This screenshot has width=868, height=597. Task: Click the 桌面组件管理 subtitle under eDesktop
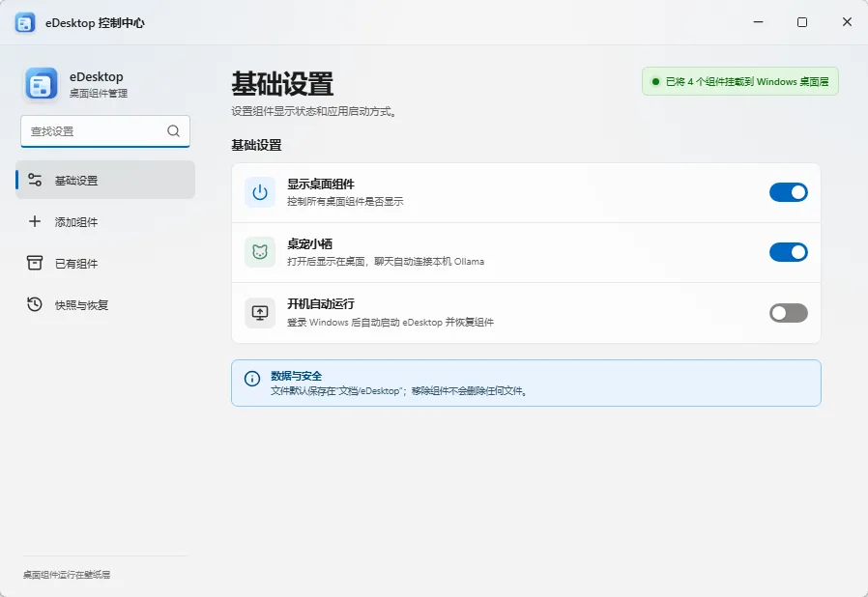click(99, 93)
